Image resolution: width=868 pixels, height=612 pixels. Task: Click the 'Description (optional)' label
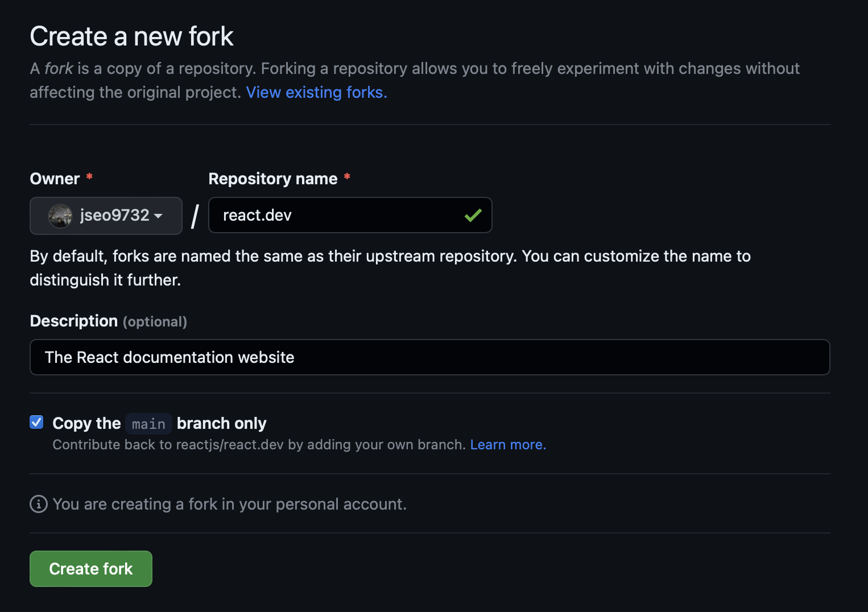point(108,321)
